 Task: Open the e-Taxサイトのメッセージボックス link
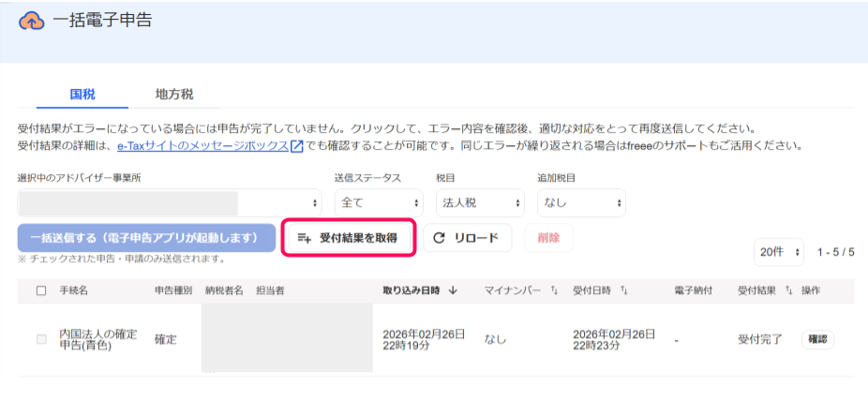click(x=203, y=147)
